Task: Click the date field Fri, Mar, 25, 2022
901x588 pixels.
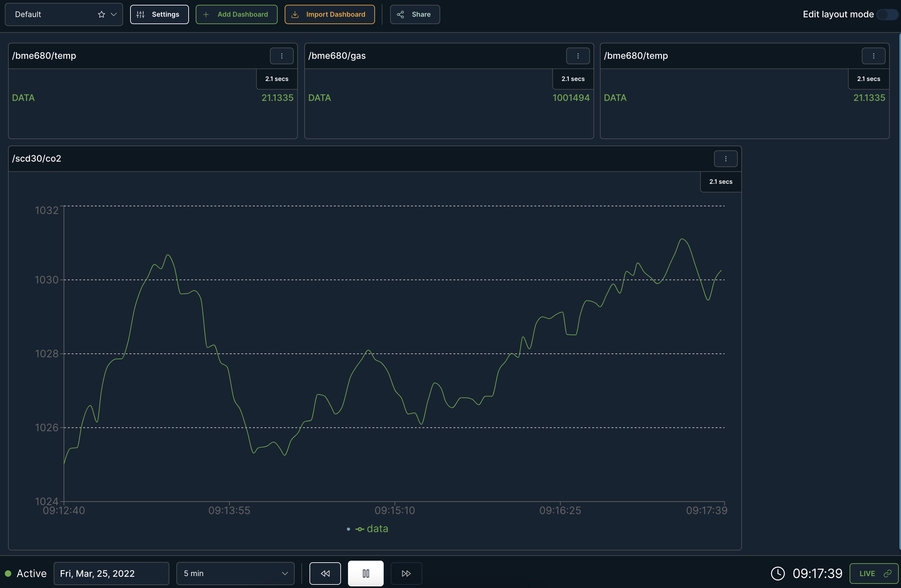Action: point(111,573)
